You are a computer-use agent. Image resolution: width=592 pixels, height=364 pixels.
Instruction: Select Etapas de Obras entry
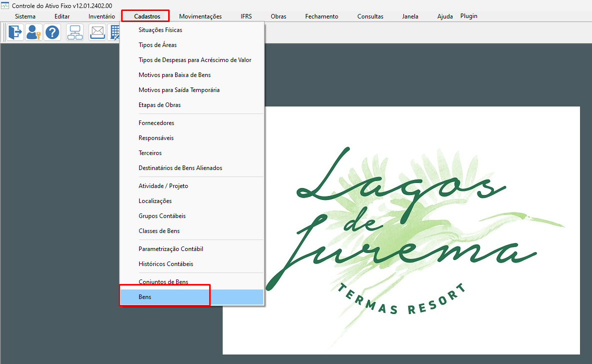click(192, 105)
